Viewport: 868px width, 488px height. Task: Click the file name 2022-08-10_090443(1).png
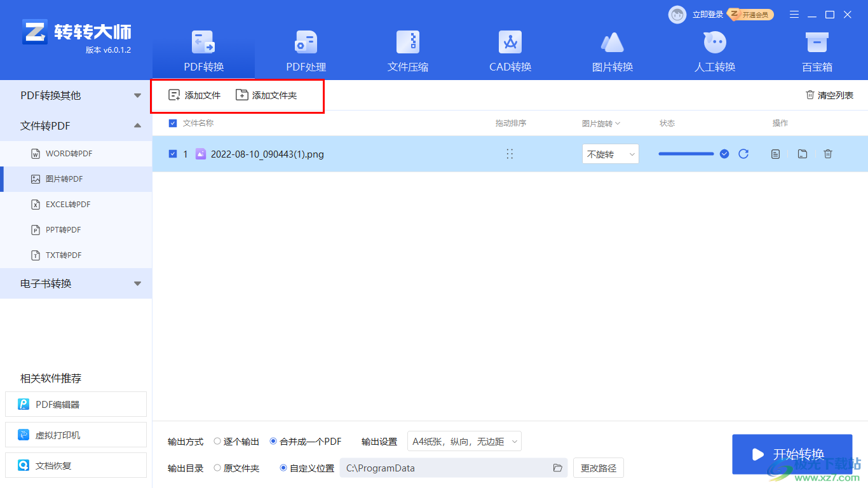coord(268,154)
